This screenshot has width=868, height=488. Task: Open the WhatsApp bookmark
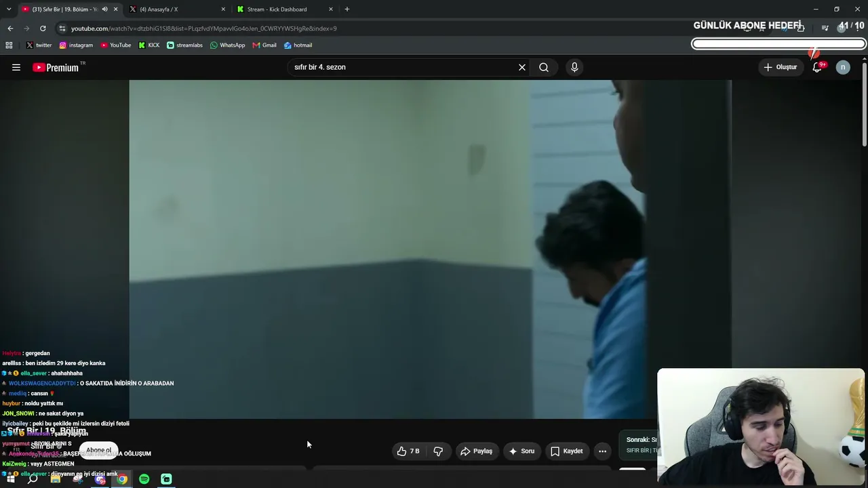227,45
